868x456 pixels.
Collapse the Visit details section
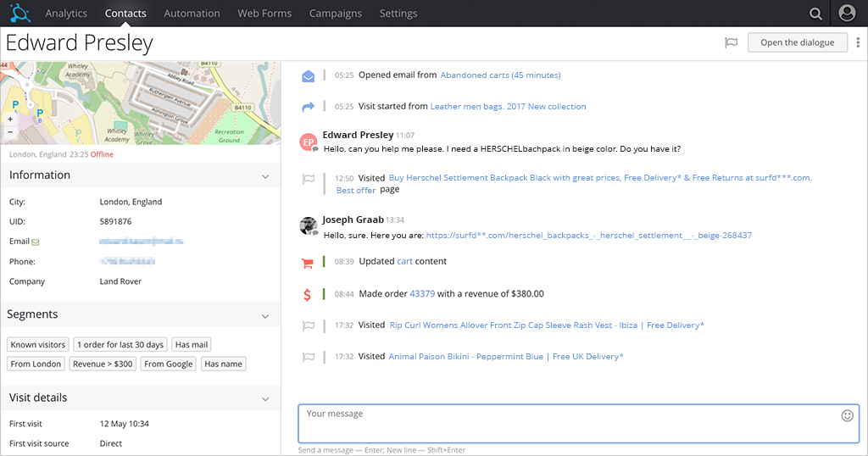pyautogui.click(x=265, y=399)
